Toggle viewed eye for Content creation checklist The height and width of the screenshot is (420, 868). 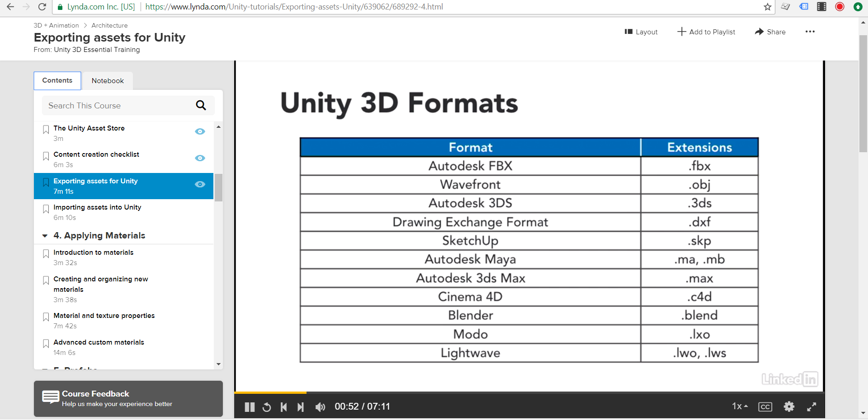tap(200, 158)
